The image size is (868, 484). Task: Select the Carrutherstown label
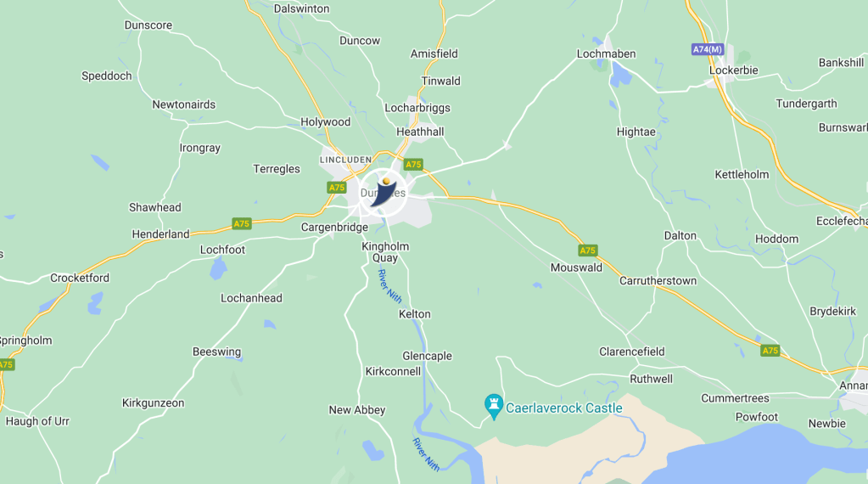(658, 281)
